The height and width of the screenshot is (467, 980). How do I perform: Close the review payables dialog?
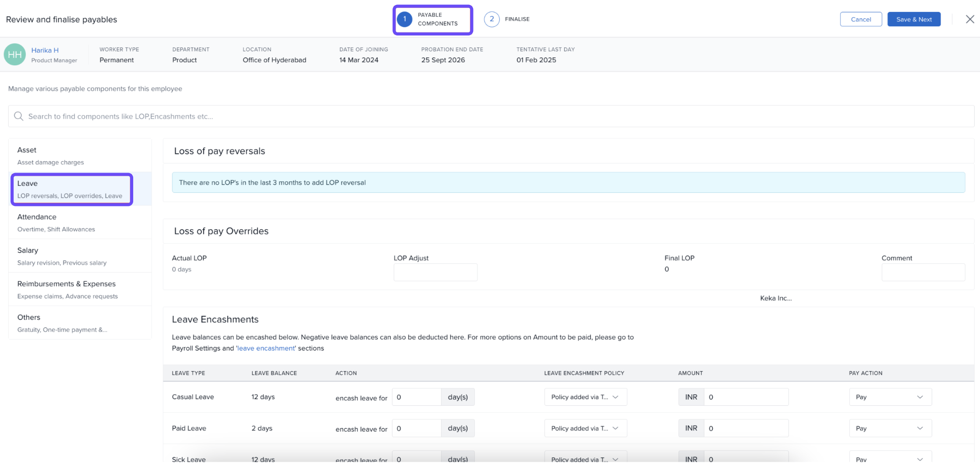970,19
